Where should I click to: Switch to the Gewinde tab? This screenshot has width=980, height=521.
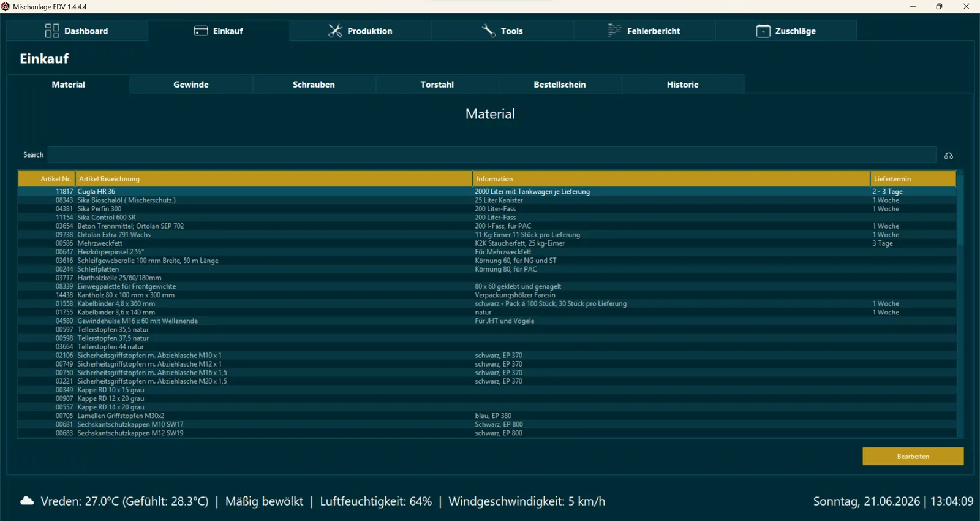pos(191,85)
